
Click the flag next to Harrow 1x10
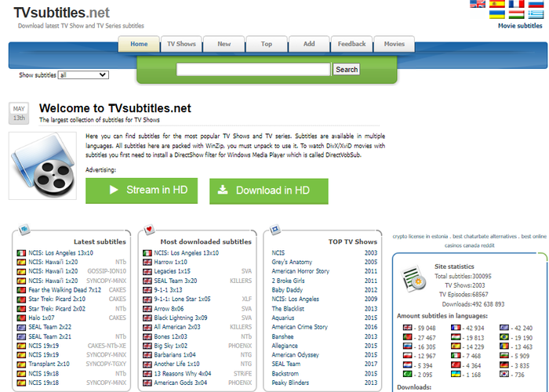[147, 262]
